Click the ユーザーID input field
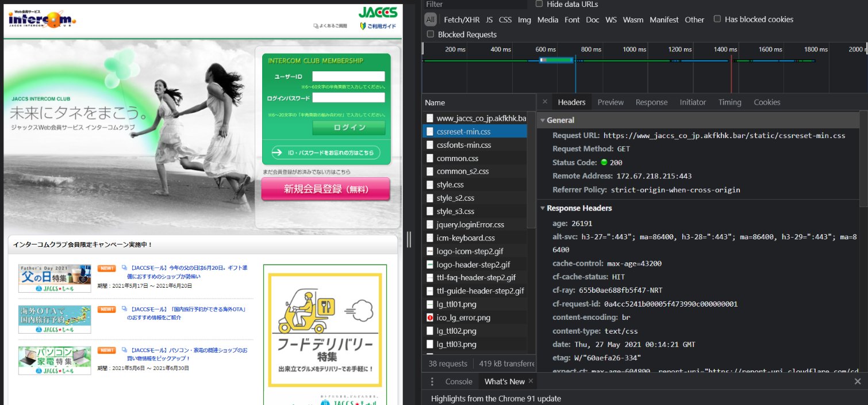Viewport: 868px width, 405px height. [x=348, y=77]
